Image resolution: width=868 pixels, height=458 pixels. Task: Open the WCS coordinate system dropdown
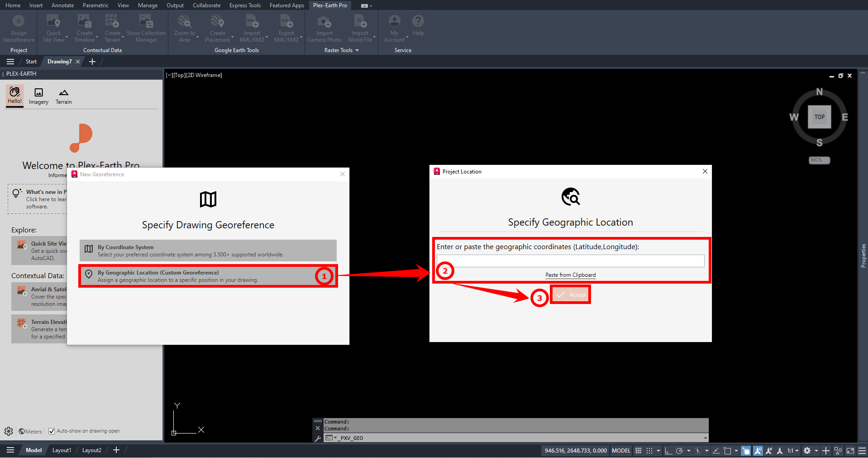click(820, 160)
